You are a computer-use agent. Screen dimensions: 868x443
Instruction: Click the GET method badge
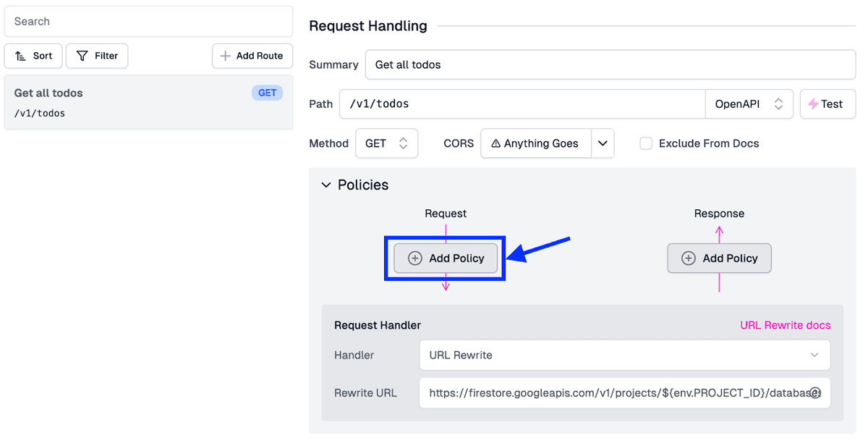point(267,93)
